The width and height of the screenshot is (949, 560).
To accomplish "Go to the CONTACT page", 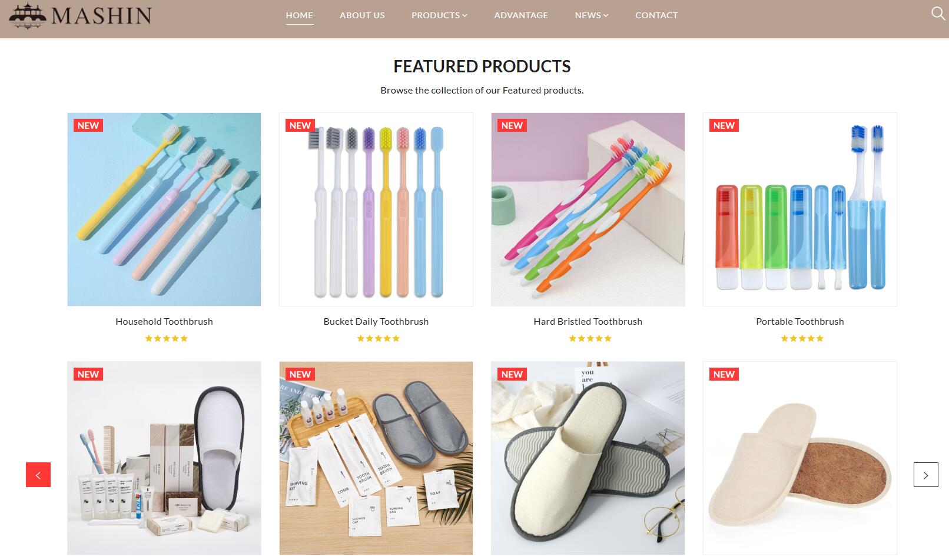I will (656, 15).
